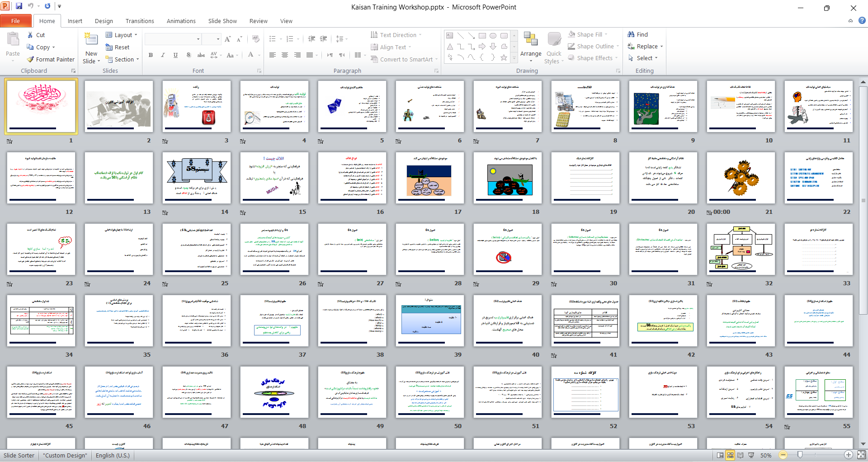Click Decrease Font Size icon
The image size is (868, 462).
(239, 39)
